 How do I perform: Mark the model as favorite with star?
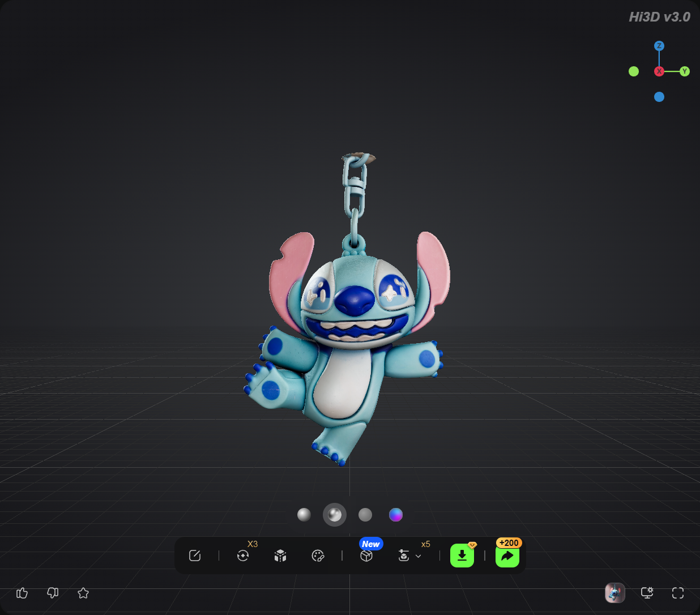click(83, 593)
